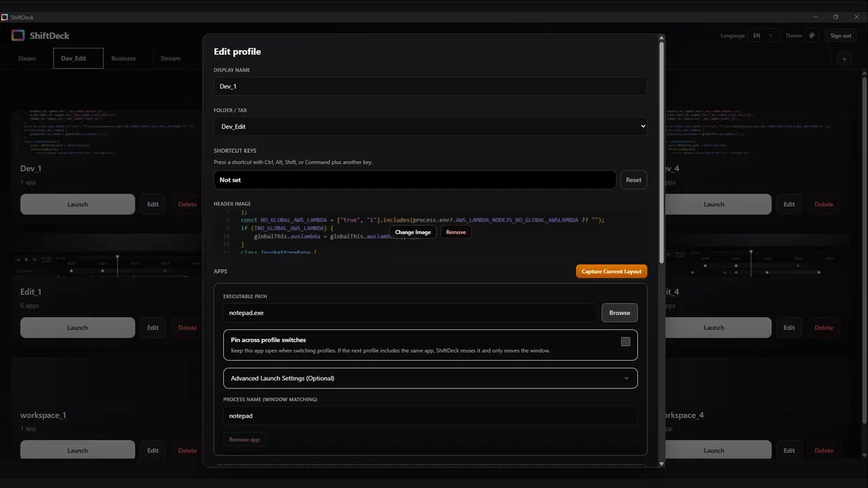Switch to the Steam tab

[27, 58]
